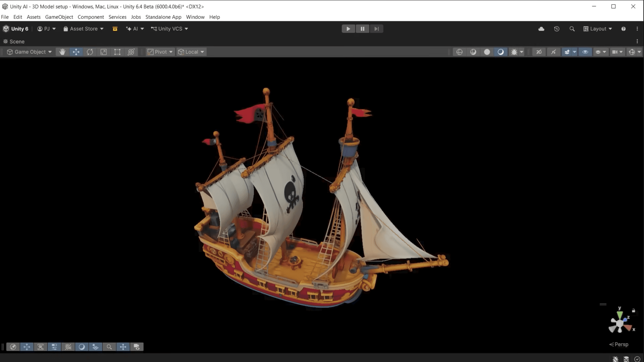Toggle the four-way node overlay in bottom bar
The height and width of the screenshot is (362, 644).
click(123, 347)
